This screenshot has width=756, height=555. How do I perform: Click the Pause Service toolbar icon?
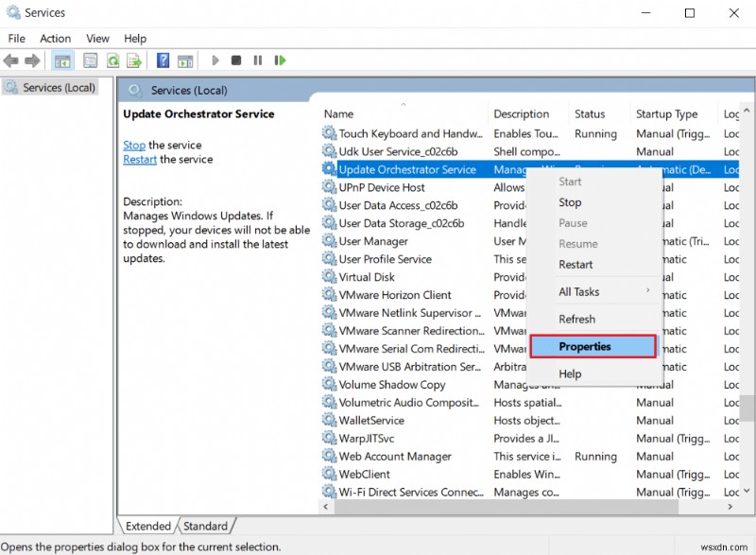258,60
